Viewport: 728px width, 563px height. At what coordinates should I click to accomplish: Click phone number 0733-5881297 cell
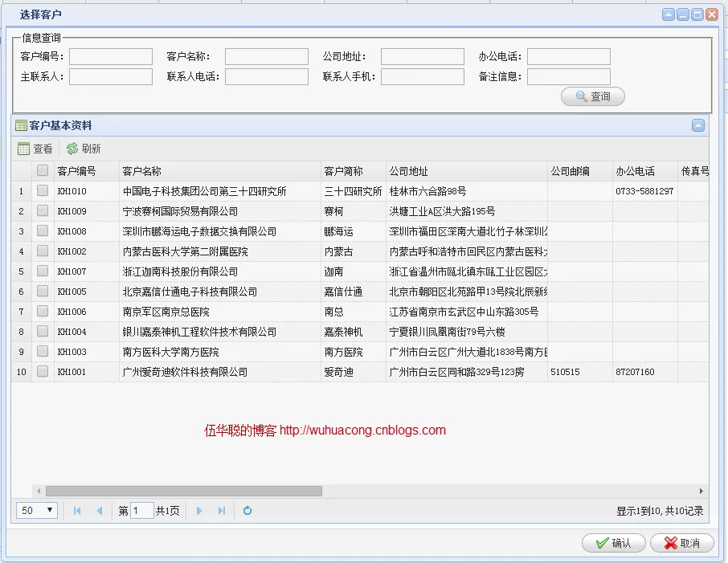(x=645, y=191)
